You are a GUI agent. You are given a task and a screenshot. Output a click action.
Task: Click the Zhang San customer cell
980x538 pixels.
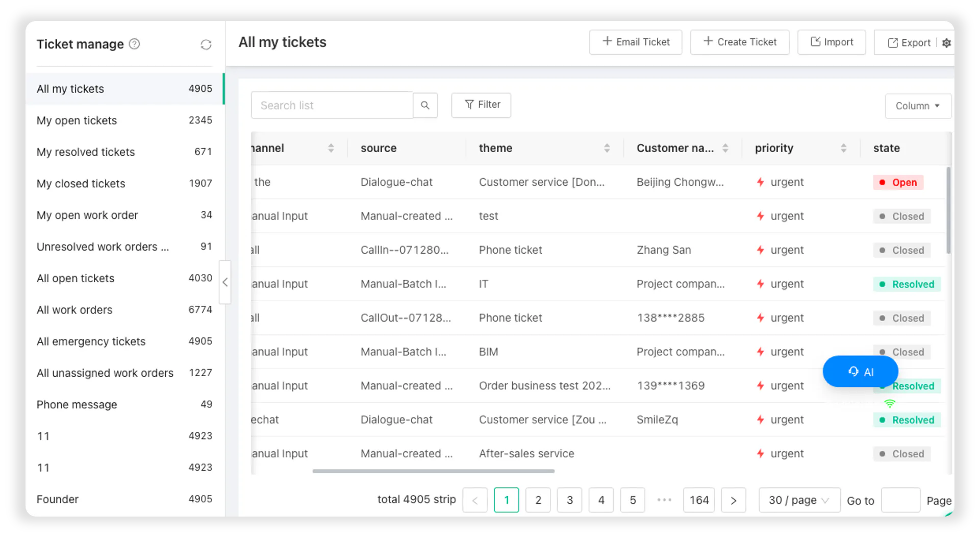point(664,250)
